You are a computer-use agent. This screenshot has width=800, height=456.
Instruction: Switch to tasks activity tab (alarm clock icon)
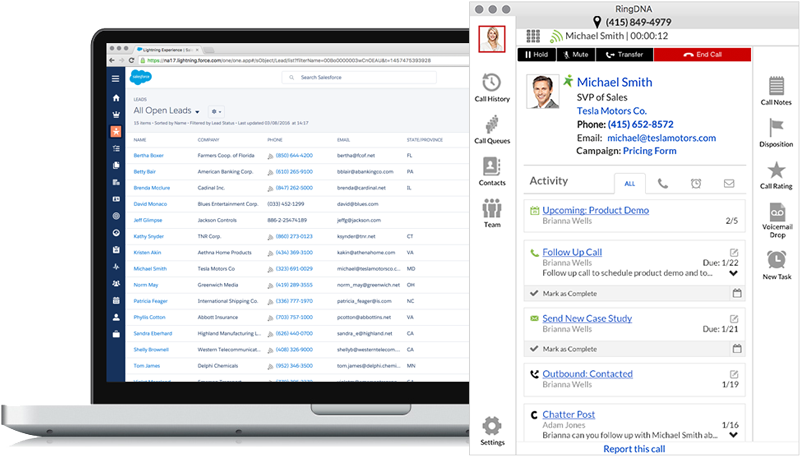(x=696, y=184)
